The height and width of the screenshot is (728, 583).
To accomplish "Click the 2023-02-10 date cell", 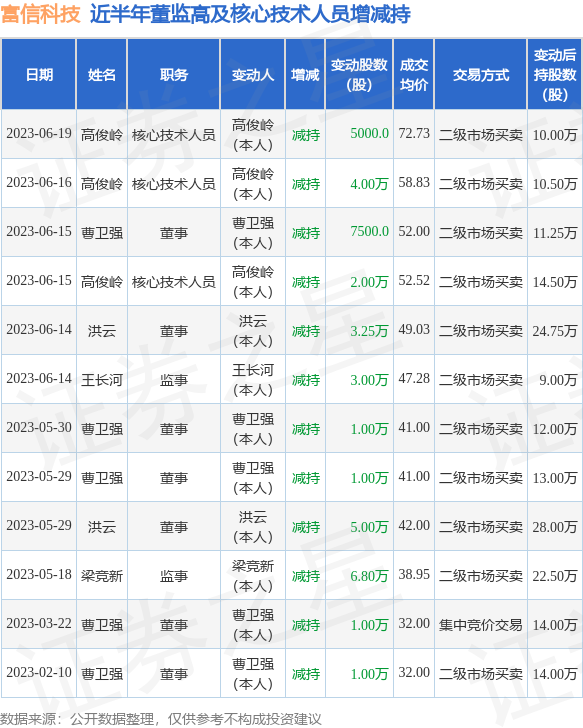I will (x=39, y=672).
